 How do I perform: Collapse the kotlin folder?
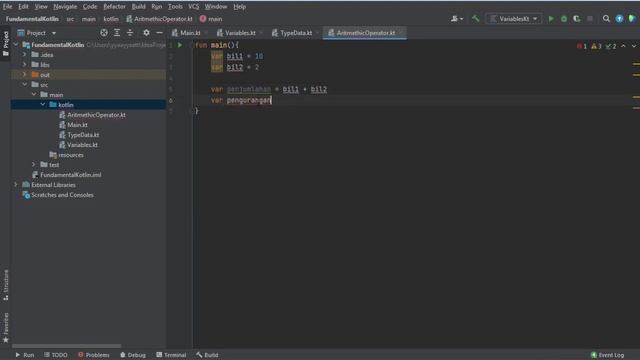43,104
